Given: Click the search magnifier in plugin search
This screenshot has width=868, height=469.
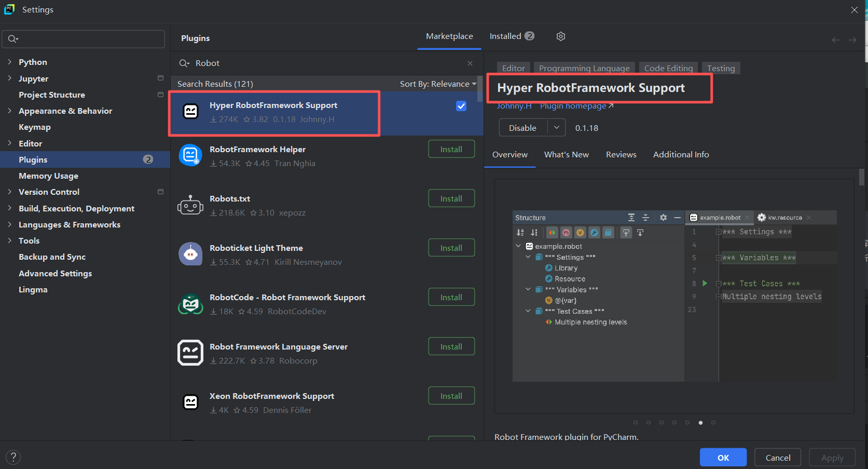Looking at the screenshot, I should [x=184, y=63].
